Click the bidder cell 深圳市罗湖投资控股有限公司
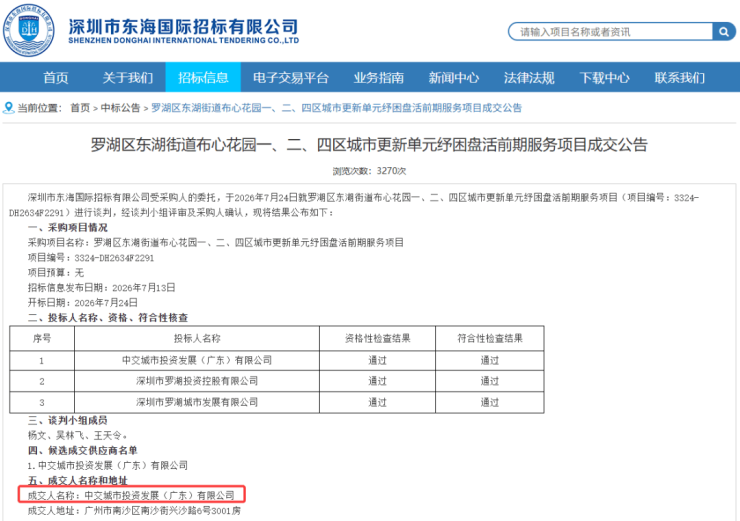Viewport: 740px width, 521px height. tap(197, 381)
